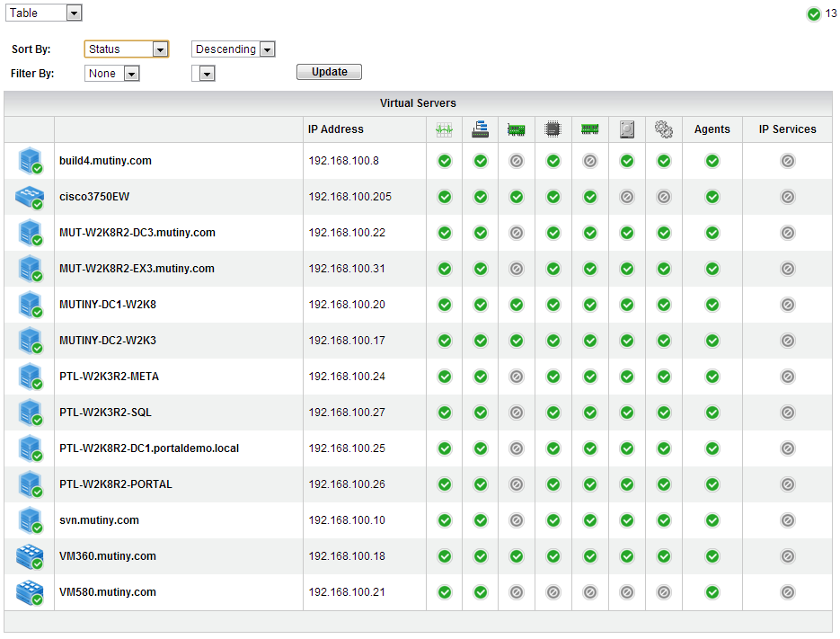Click the VM360.mutiny.com name
840x639 pixels.
(108, 556)
